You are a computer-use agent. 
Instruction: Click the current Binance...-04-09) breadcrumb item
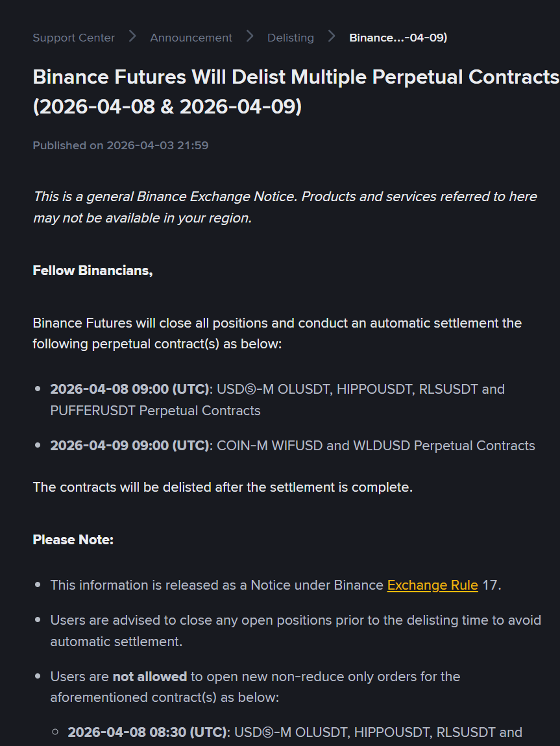coord(398,38)
